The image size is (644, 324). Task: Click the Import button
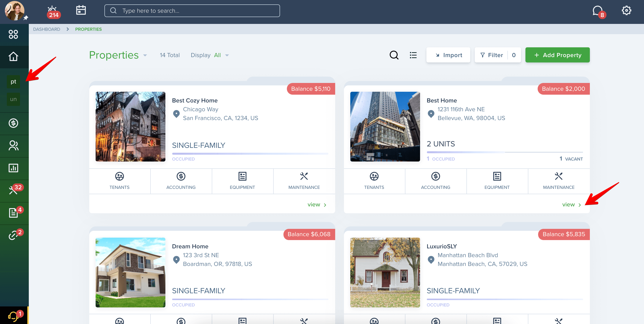pos(448,55)
